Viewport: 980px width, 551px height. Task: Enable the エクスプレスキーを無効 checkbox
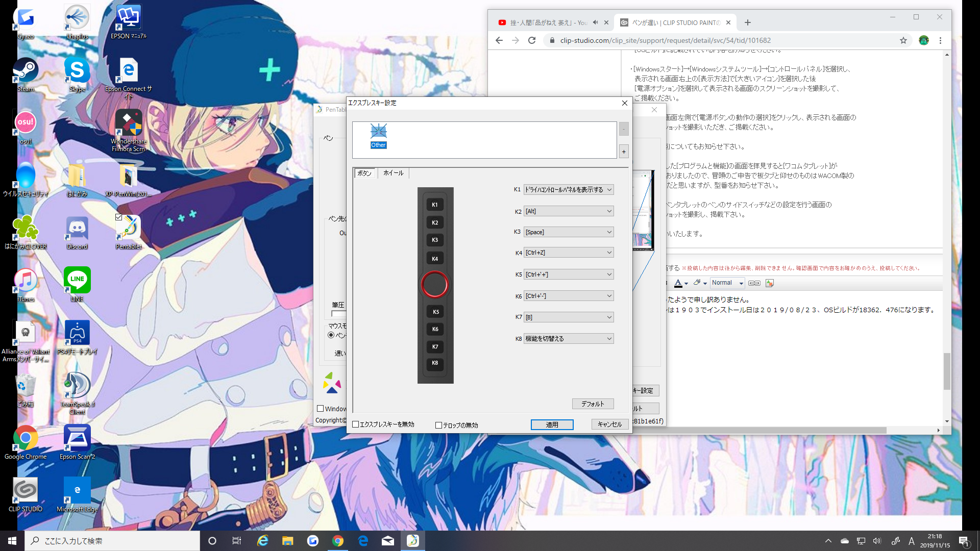click(356, 424)
